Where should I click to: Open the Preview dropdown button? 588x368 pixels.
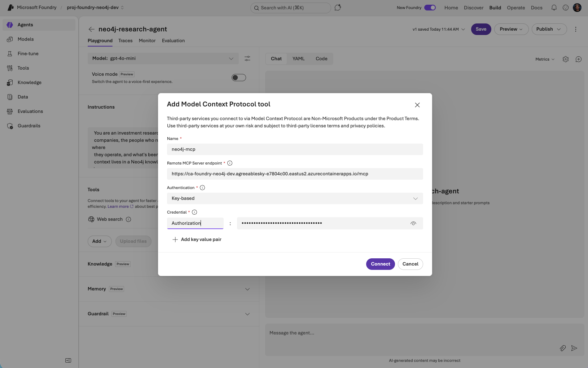(511, 29)
